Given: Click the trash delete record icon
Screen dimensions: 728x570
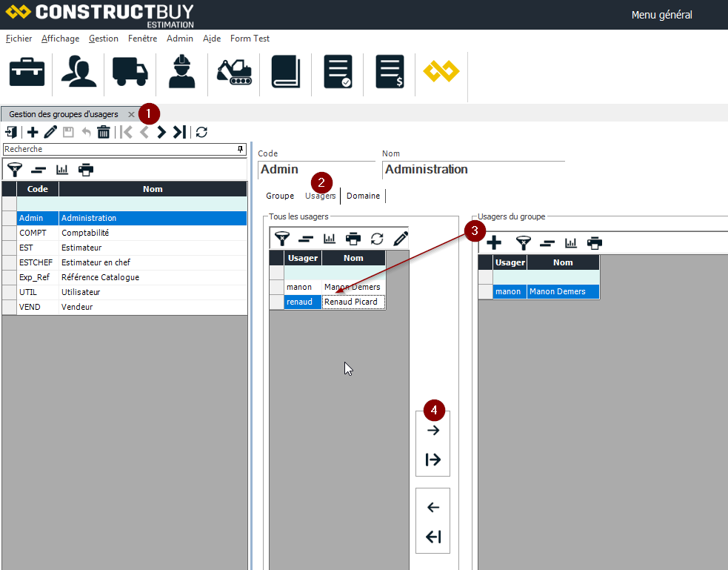Looking at the screenshot, I should (x=104, y=133).
